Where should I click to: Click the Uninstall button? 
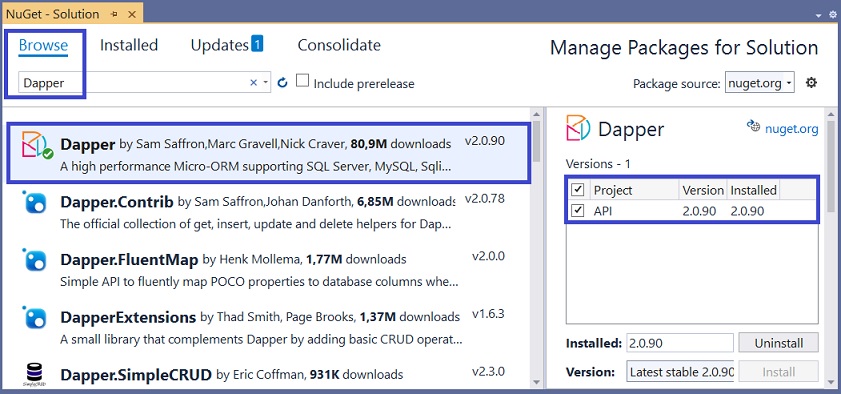coord(778,343)
